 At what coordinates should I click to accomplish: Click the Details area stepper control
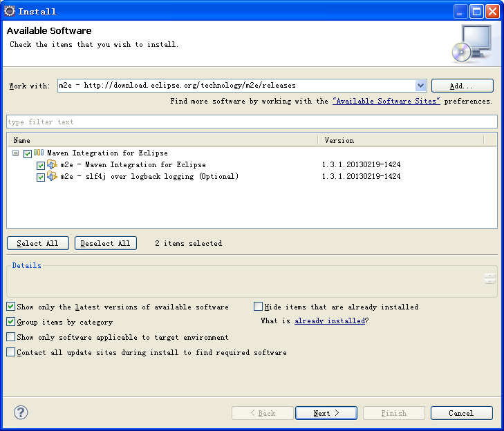[x=490, y=278]
